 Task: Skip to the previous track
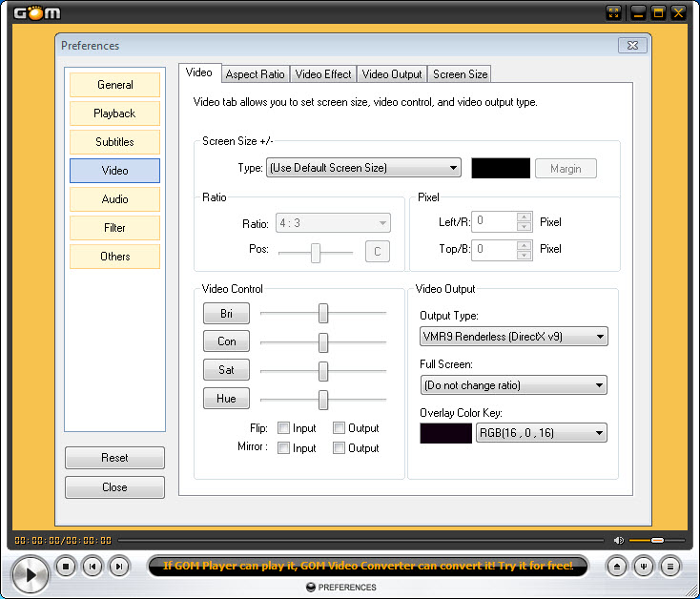[93, 567]
